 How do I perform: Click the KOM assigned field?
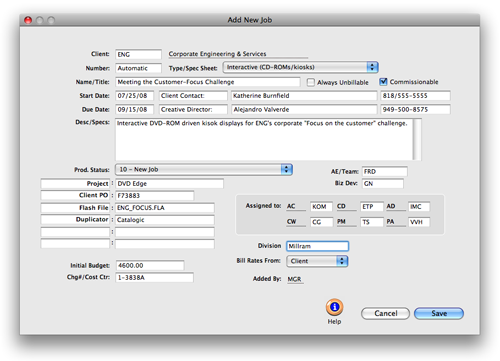pyautogui.click(x=321, y=207)
